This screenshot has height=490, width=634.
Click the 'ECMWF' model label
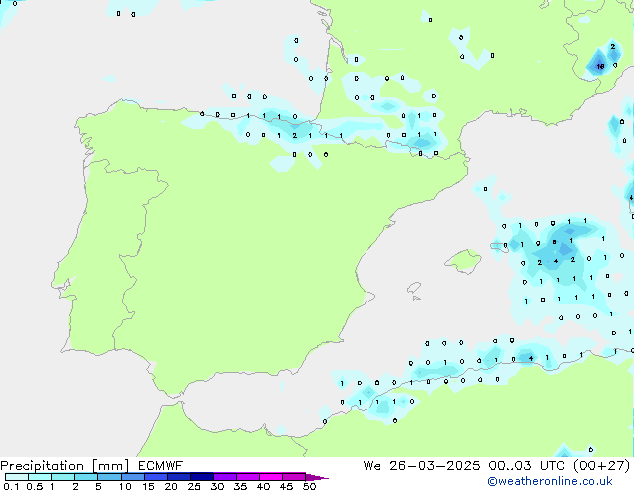[161, 466]
